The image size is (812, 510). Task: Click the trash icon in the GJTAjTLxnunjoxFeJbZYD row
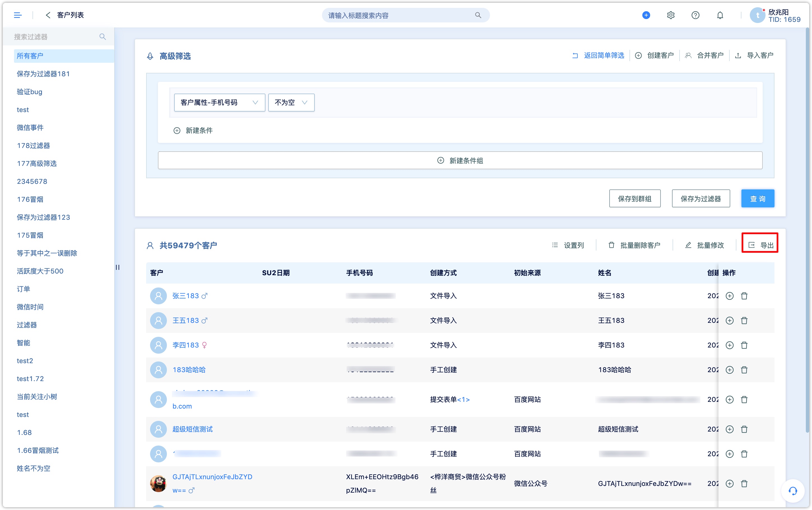(744, 483)
